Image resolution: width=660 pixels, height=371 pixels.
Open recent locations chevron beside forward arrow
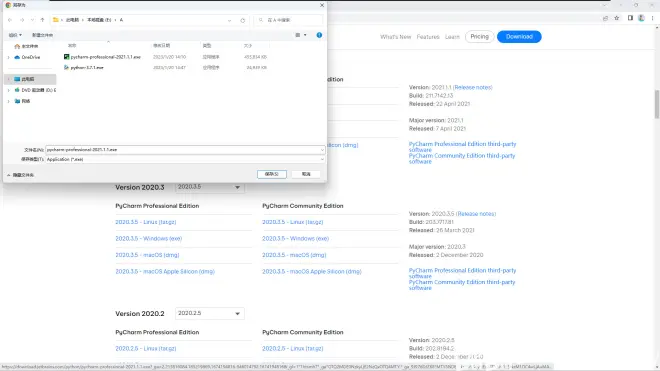32,20
